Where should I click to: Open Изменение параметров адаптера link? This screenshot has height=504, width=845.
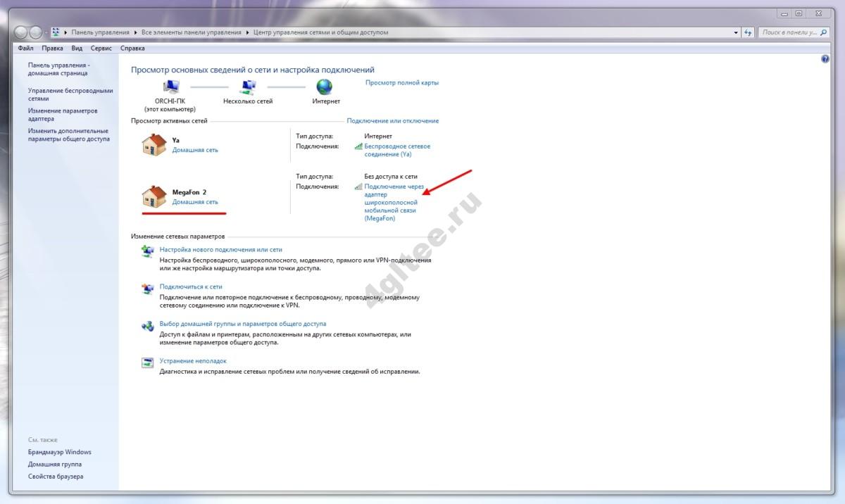pyautogui.click(x=63, y=115)
